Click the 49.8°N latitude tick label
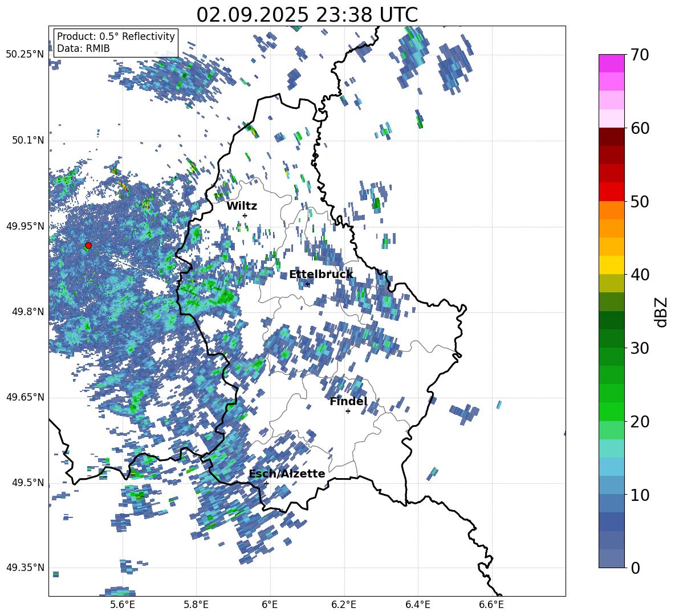The height and width of the screenshot is (616, 675). click(27, 312)
